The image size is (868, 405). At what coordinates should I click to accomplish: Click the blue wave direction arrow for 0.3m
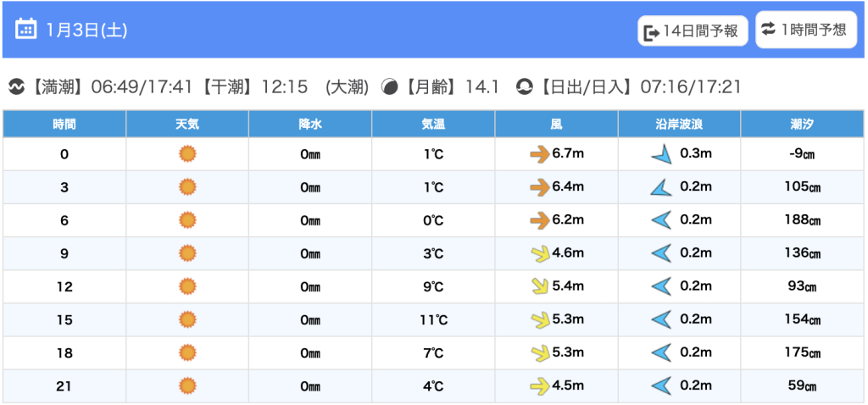662,154
